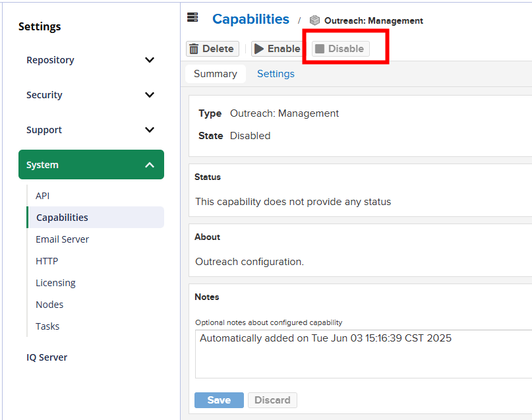Expand the Security section chevron

pyautogui.click(x=150, y=95)
